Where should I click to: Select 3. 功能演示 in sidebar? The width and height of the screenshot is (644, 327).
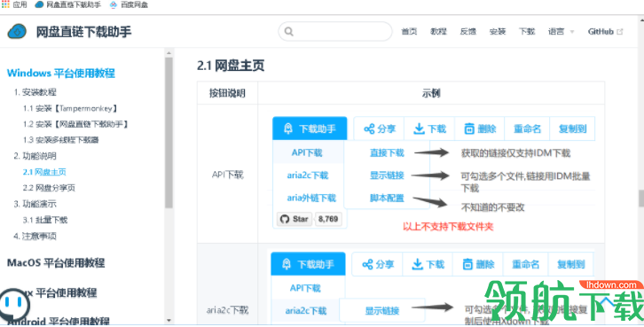[x=35, y=204]
